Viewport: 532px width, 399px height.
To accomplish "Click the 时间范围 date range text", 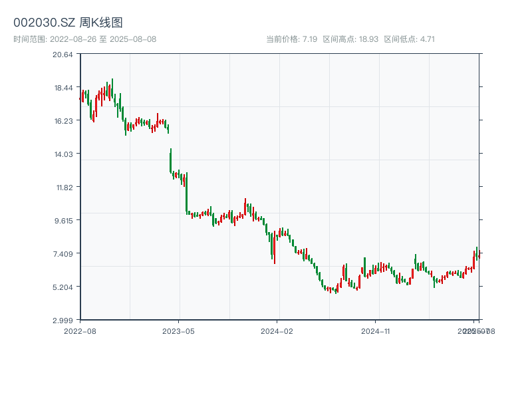I will pyautogui.click(x=84, y=39).
